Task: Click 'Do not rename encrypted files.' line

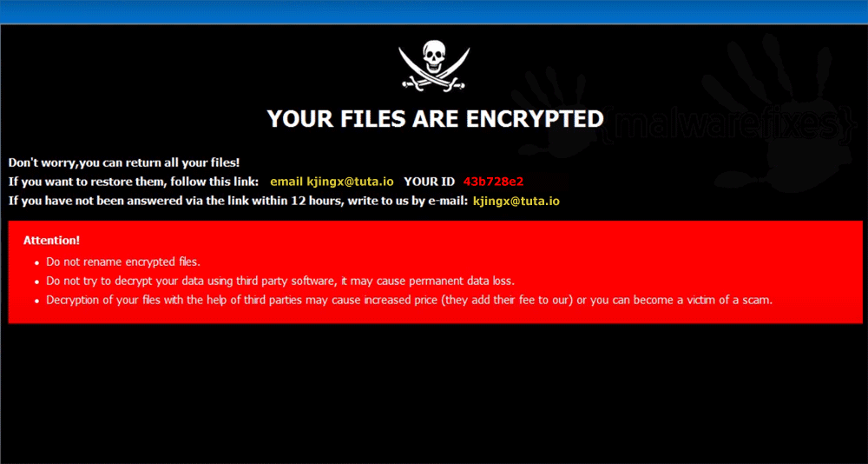Action: 123,262
